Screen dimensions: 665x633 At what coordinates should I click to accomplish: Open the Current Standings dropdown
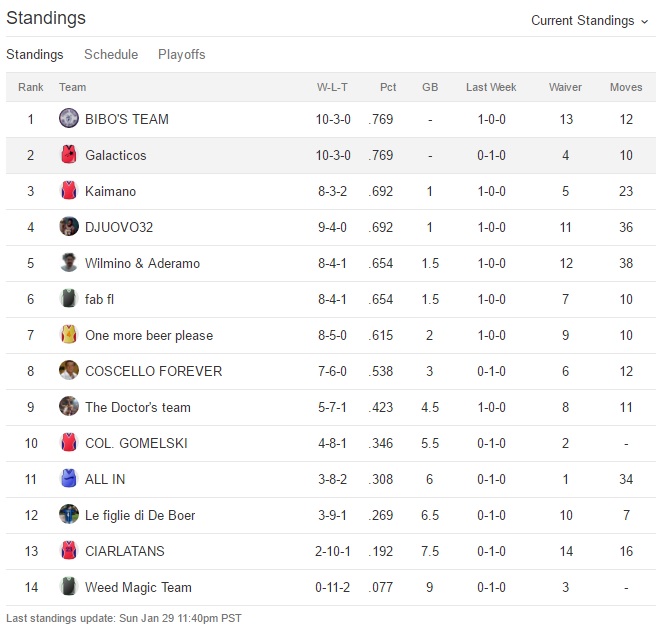point(589,20)
